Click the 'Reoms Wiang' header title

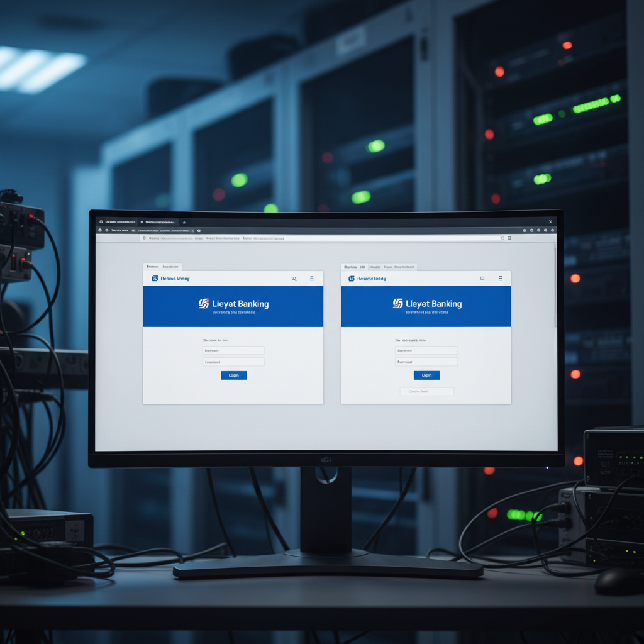(x=175, y=279)
